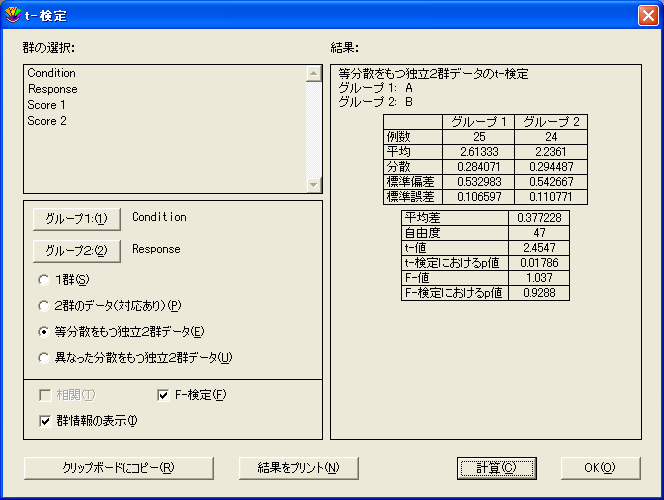Click the 分散 value 0.294487
This screenshot has width=664, height=500.
551,167
